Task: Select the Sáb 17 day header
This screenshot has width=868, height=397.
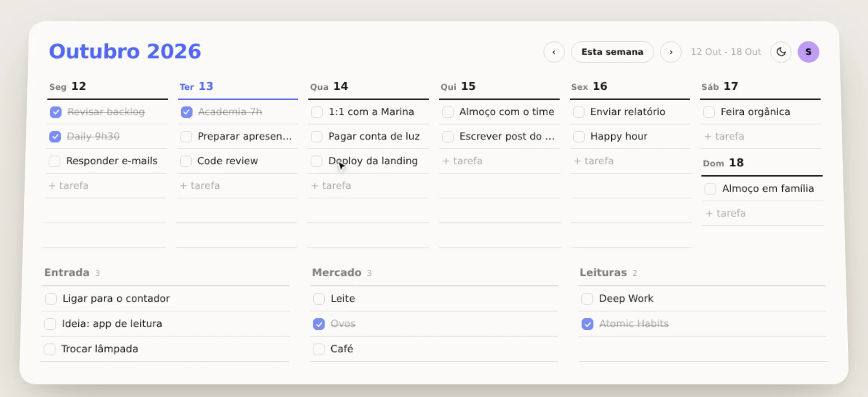Action: click(720, 86)
